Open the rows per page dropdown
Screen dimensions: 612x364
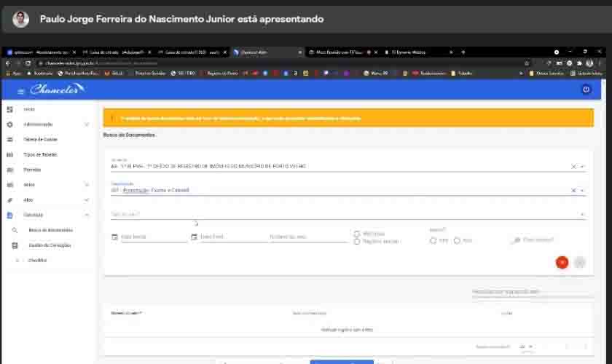(527, 347)
